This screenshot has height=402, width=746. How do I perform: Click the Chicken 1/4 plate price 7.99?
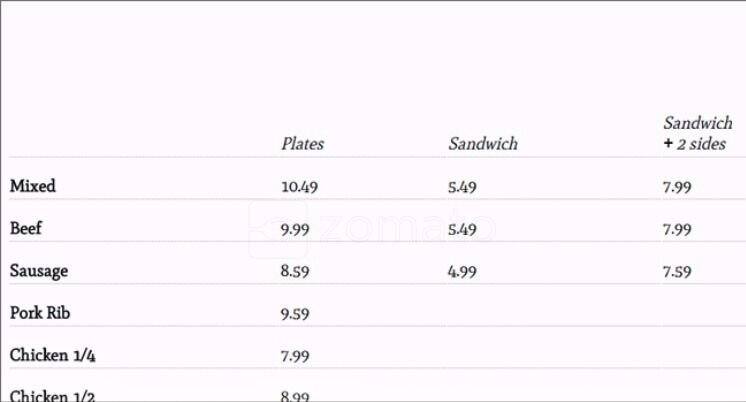point(295,356)
